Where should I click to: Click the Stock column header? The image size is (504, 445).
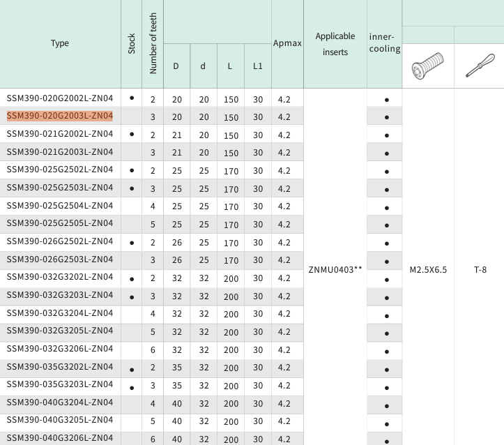pos(132,43)
